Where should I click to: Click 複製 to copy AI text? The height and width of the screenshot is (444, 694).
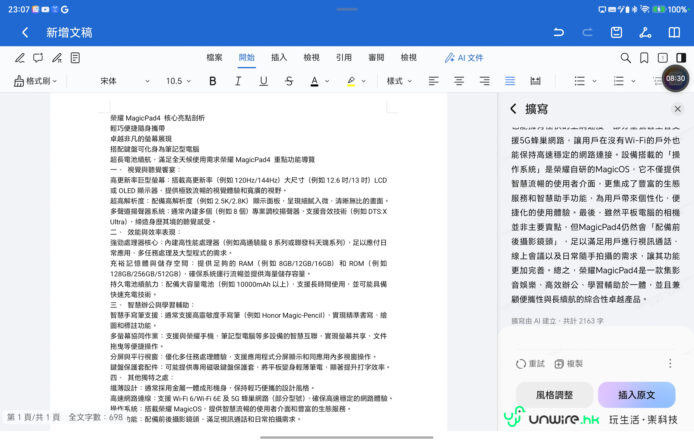[x=569, y=364]
